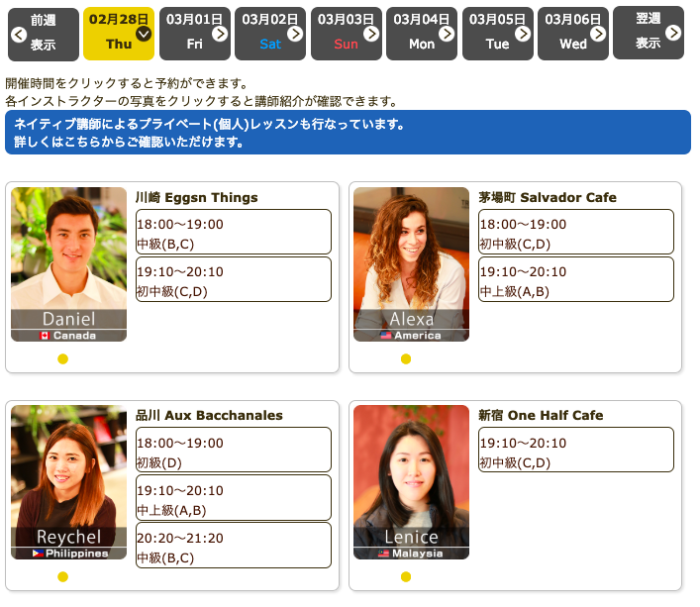Image resolution: width=700 pixels, height=607 pixels.
Task: Click the right arrow for next week
Action: click(x=673, y=33)
